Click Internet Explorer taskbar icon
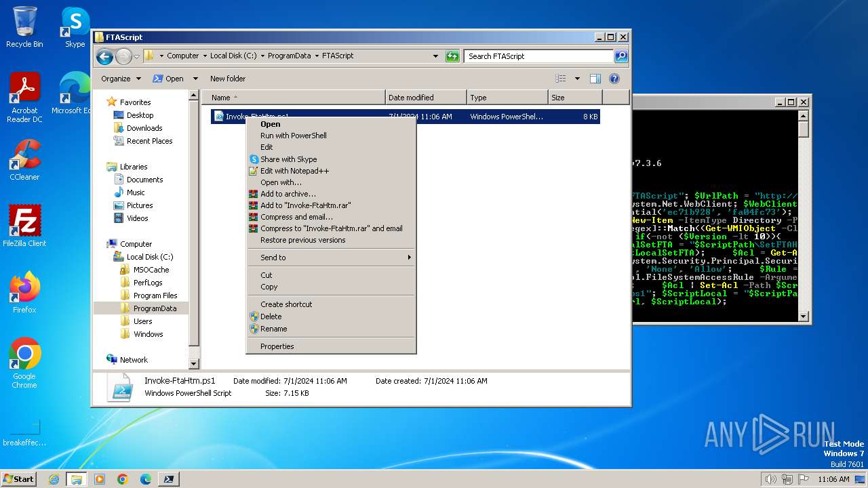The image size is (868, 488). 54,479
